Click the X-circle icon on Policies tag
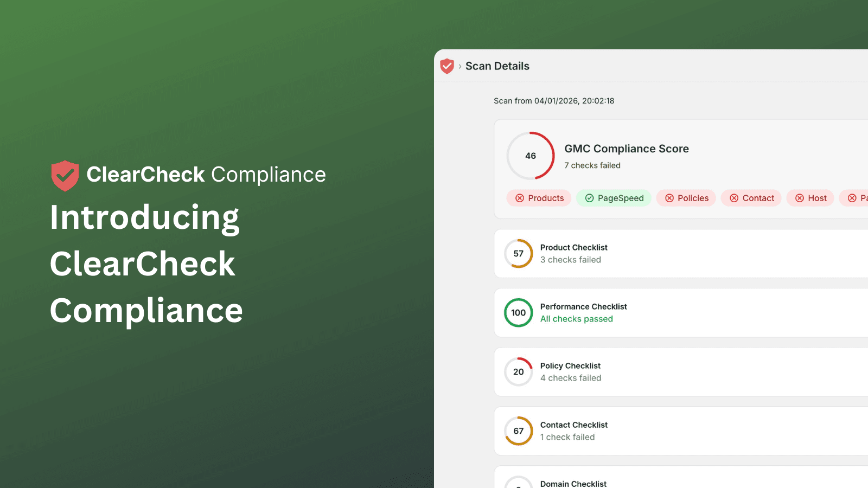This screenshot has height=488, width=868. pyautogui.click(x=669, y=198)
